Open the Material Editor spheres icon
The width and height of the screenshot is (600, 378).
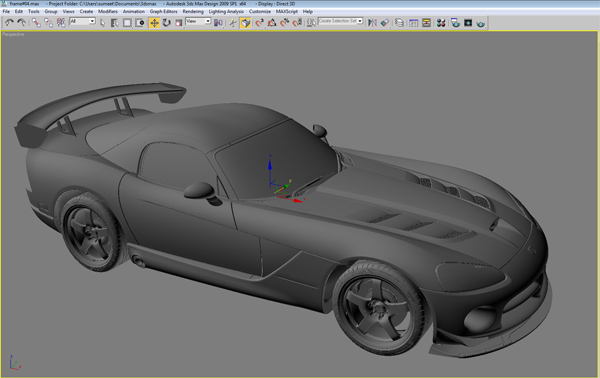(x=441, y=23)
